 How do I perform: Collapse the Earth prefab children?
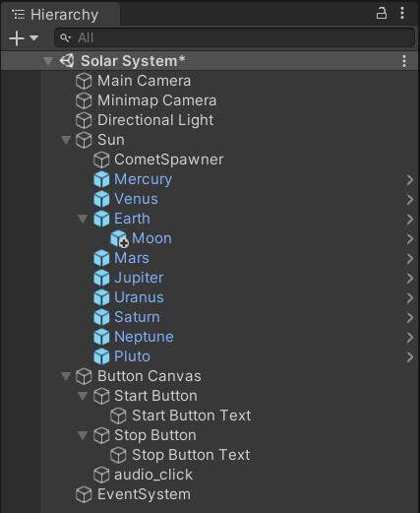(83, 219)
